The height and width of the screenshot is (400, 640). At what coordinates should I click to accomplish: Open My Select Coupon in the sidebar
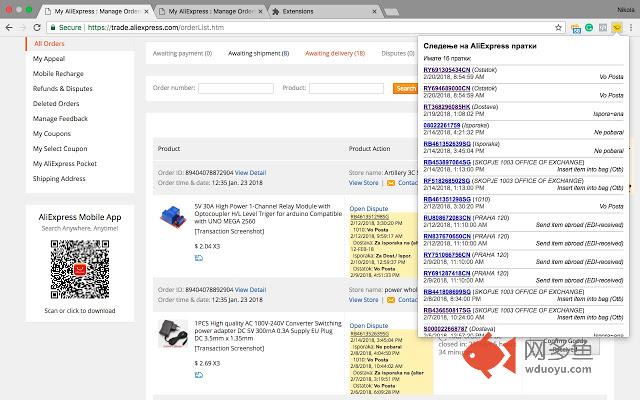[60, 149]
